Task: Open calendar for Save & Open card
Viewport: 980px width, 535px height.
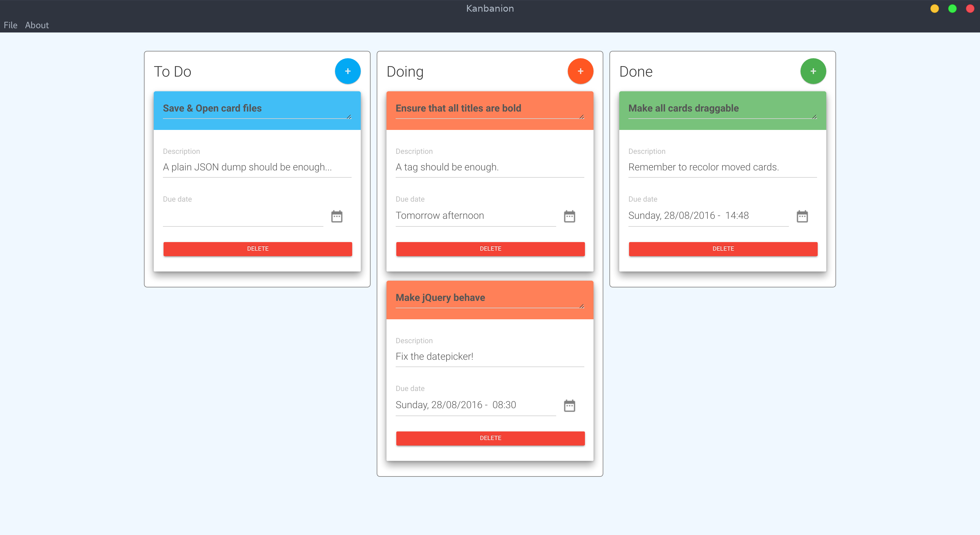Action: (x=337, y=216)
